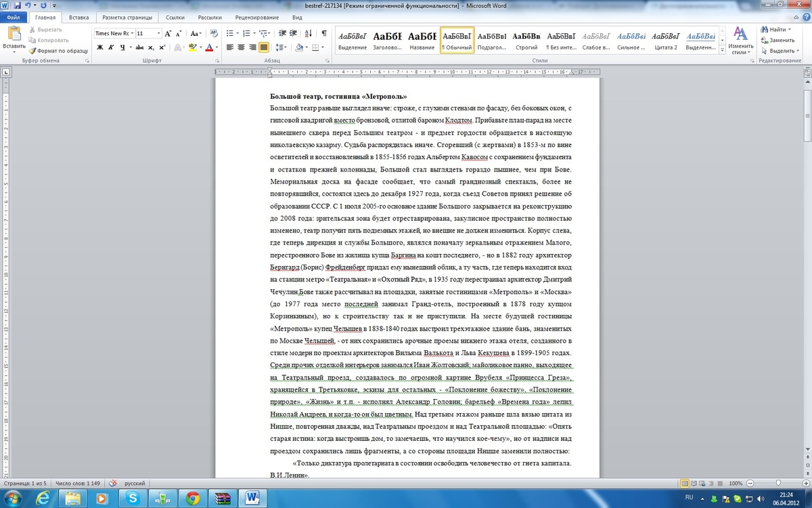Open WinRAR from the taskbar

pos(222,499)
